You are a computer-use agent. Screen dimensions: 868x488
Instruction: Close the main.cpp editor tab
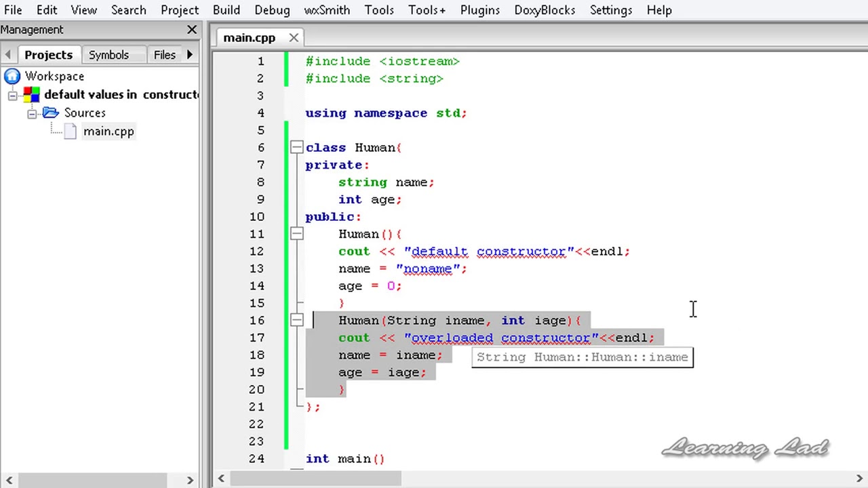294,38
